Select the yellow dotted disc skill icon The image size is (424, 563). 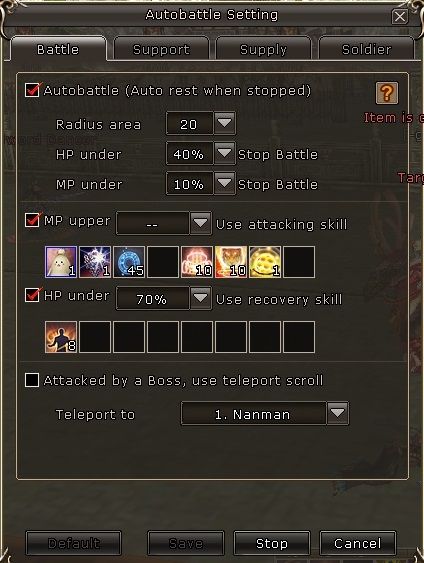pyautogui.click(x=265, y=262)
